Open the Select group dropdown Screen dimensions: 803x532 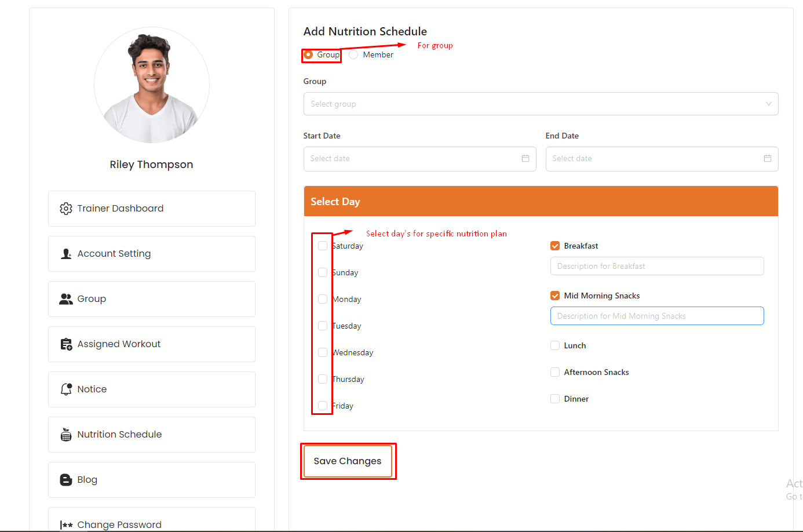(x=540, y=104)
